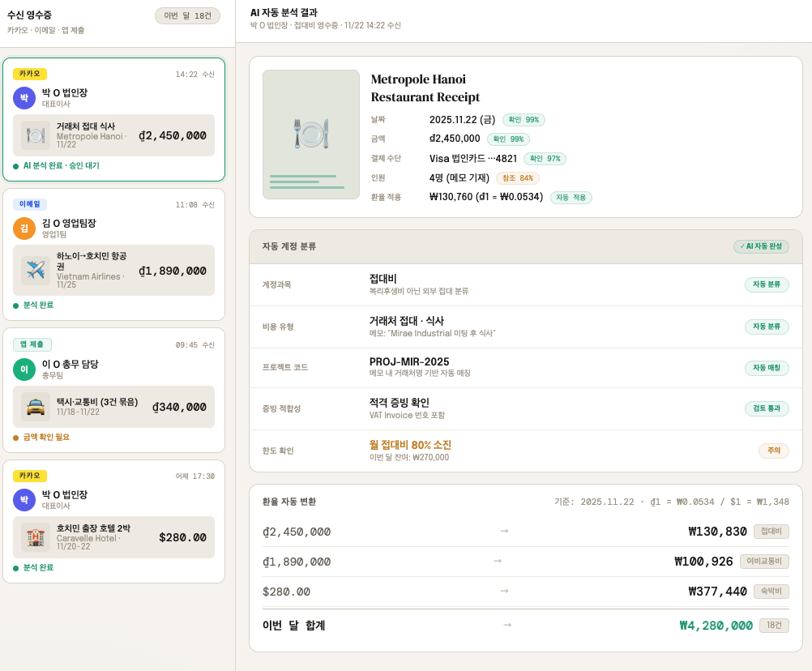Click the 주의 warning badge on 한도 확인 row

coord(773,451)
